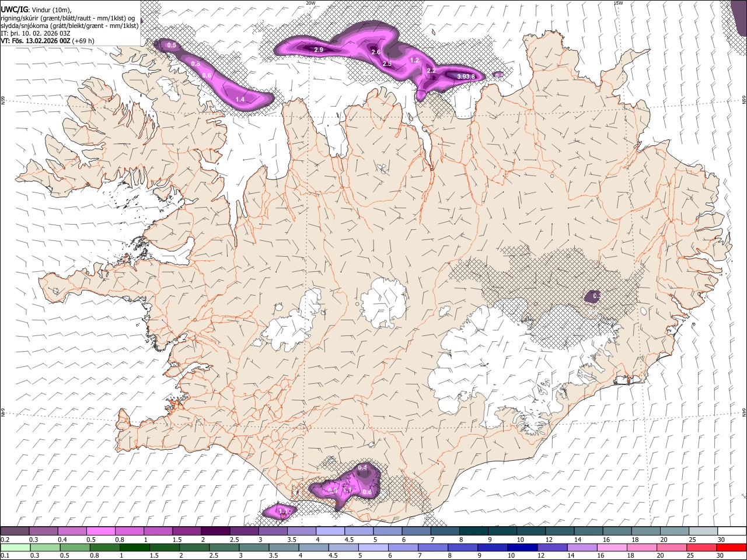Viewport: 747px width, 560px height.
Task: Click the 15W longitude label
Action: click(x=618, y=3)
